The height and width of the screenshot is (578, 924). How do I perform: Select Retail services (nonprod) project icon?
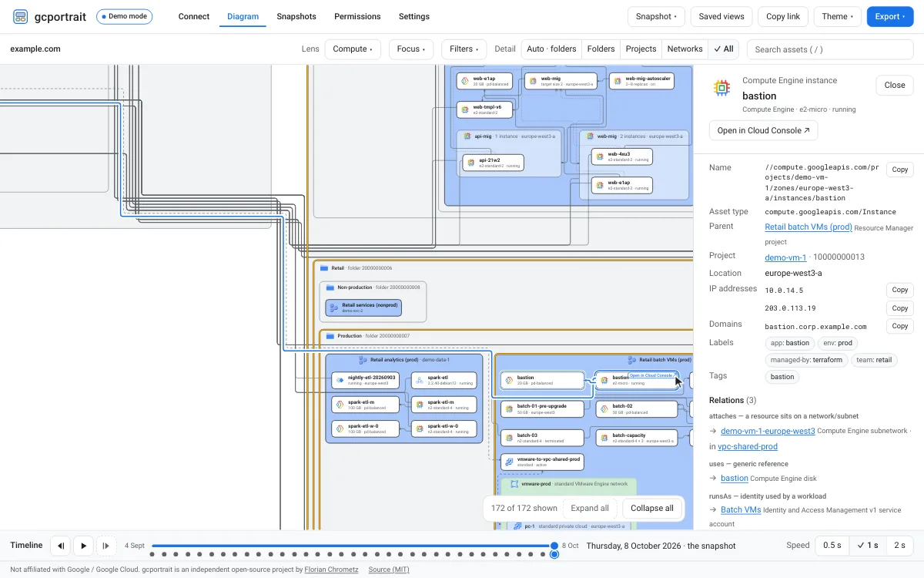click(x=334, y=307)
